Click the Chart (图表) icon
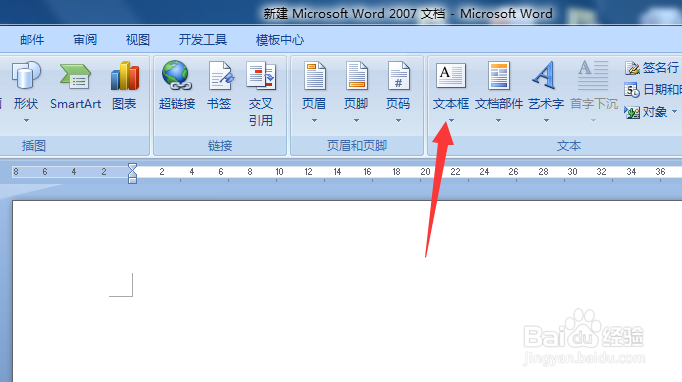 [x=125, y=76]
